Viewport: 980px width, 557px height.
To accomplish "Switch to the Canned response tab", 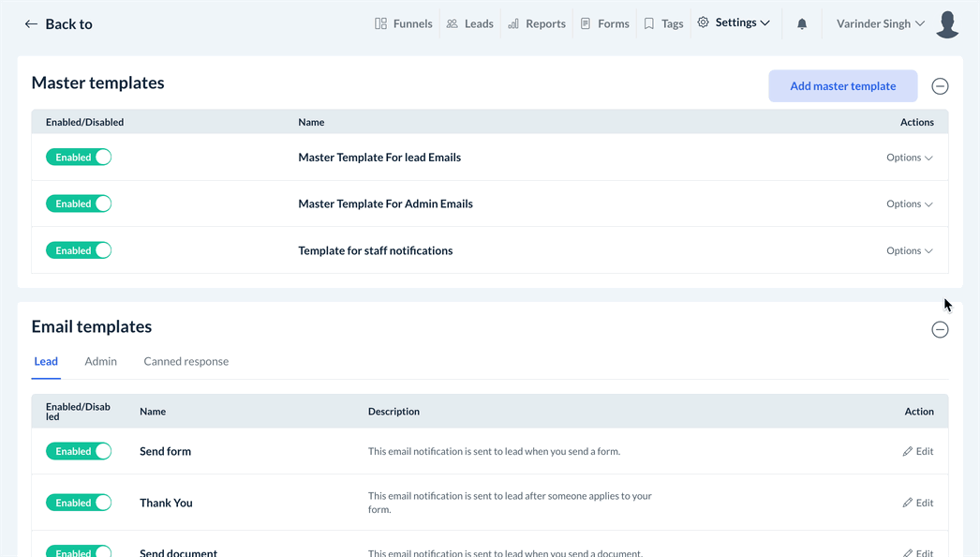I will coord(186,361).
